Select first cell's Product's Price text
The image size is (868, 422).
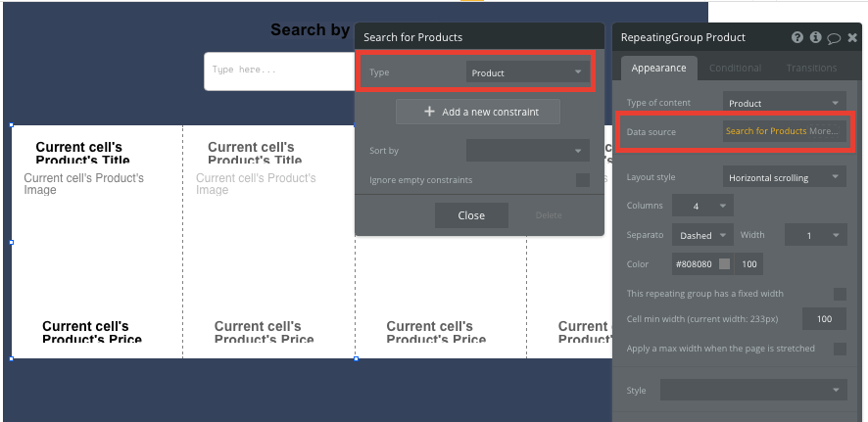coord(92,331)
